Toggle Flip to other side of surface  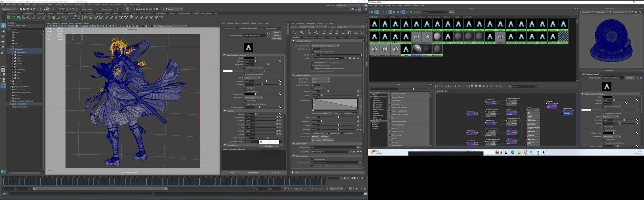point(312,52)
